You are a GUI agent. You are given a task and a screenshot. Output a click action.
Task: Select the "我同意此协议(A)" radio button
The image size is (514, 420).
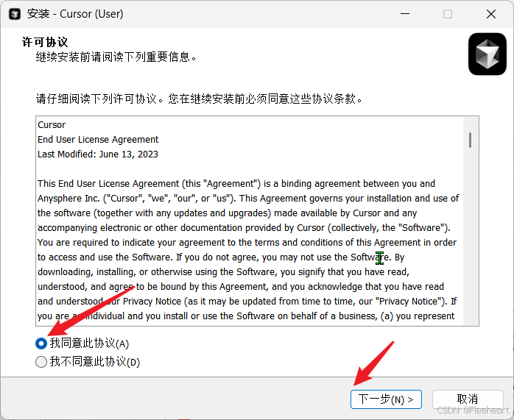41,344
